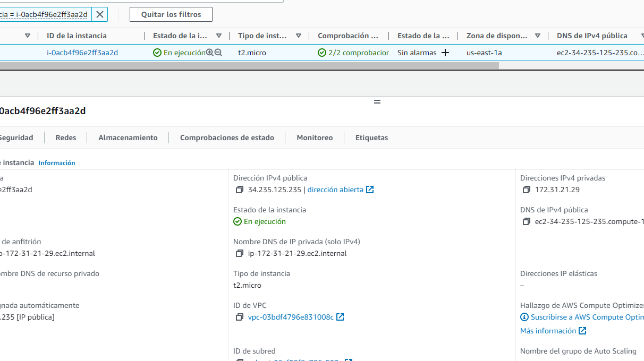Open the vpc-03bdf4796e831008c link
Viewport: 644px width, 361px height.
click(x=291, y=317)
